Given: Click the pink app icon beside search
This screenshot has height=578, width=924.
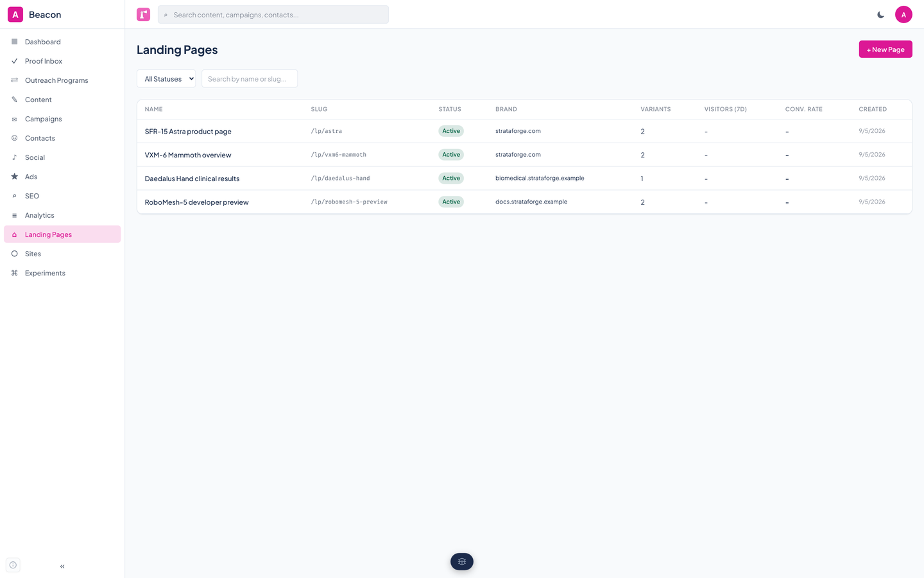Looking at the screenshot, I should [x=143, y=15].
